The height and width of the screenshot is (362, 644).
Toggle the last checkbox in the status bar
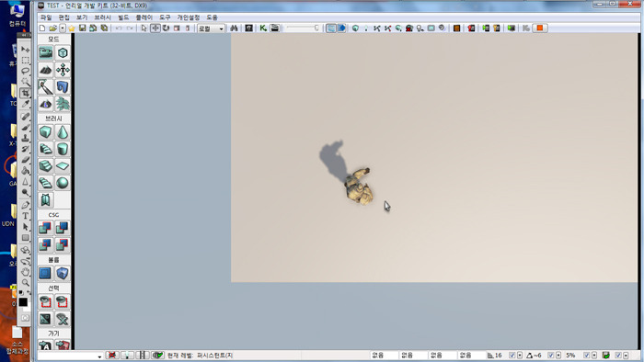click(x=618, y=355)
